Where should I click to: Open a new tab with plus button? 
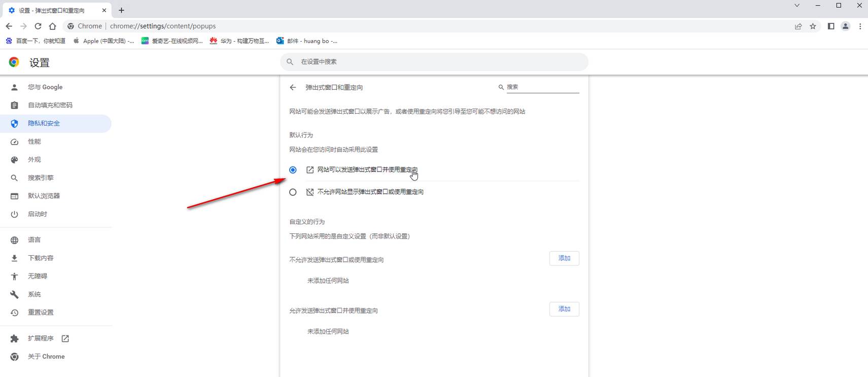click(121, 10)
